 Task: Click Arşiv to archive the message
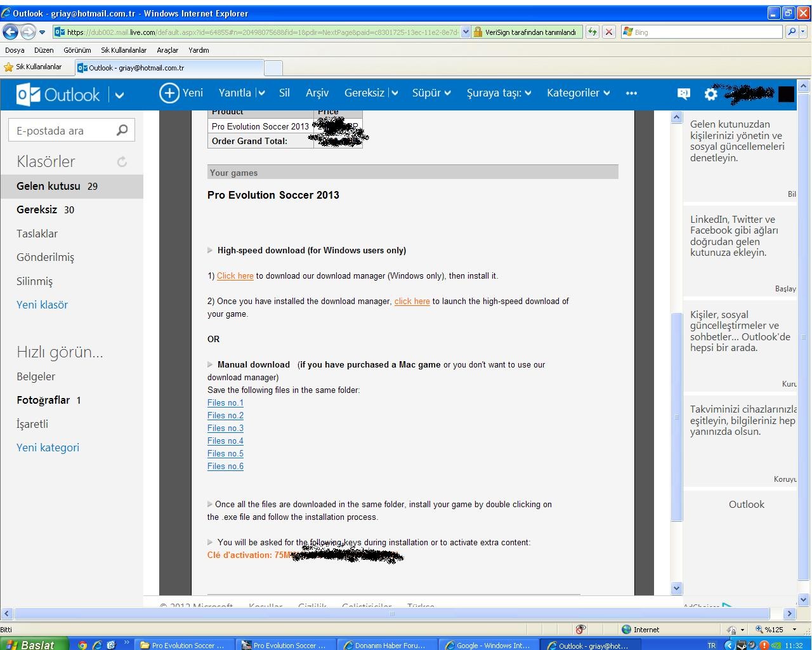pos(317,93)
